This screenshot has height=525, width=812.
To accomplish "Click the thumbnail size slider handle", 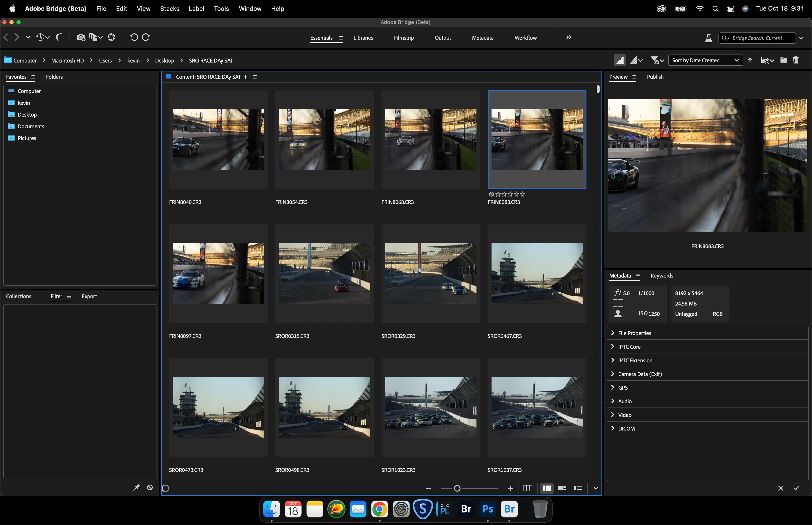I will (x=457, y=488).
